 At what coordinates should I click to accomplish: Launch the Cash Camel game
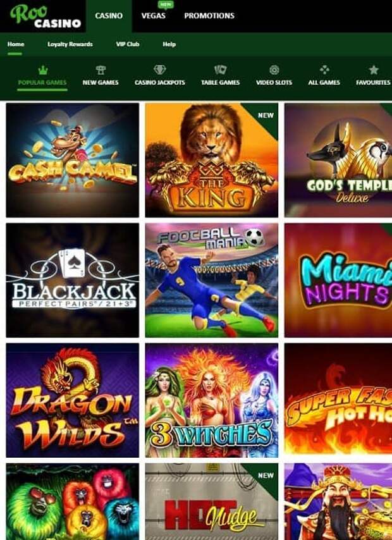[73, 160]
